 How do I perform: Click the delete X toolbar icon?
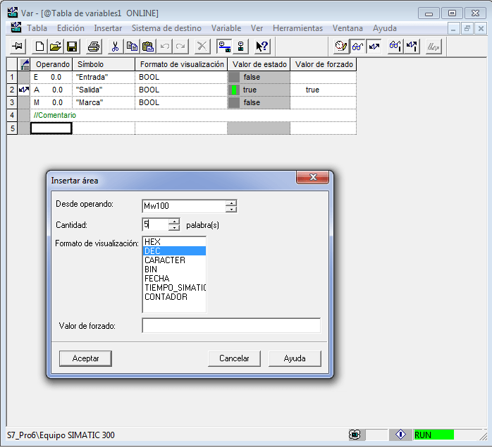[202, 47]
